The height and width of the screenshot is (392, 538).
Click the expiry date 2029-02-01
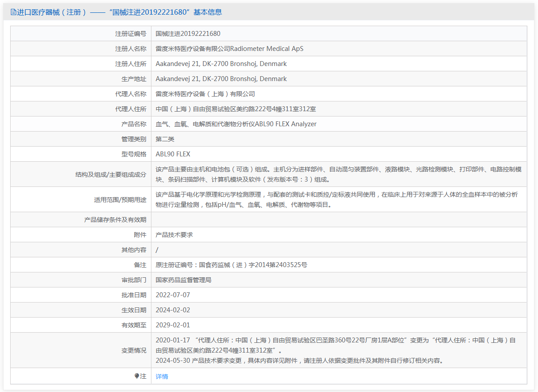point(173,325)
